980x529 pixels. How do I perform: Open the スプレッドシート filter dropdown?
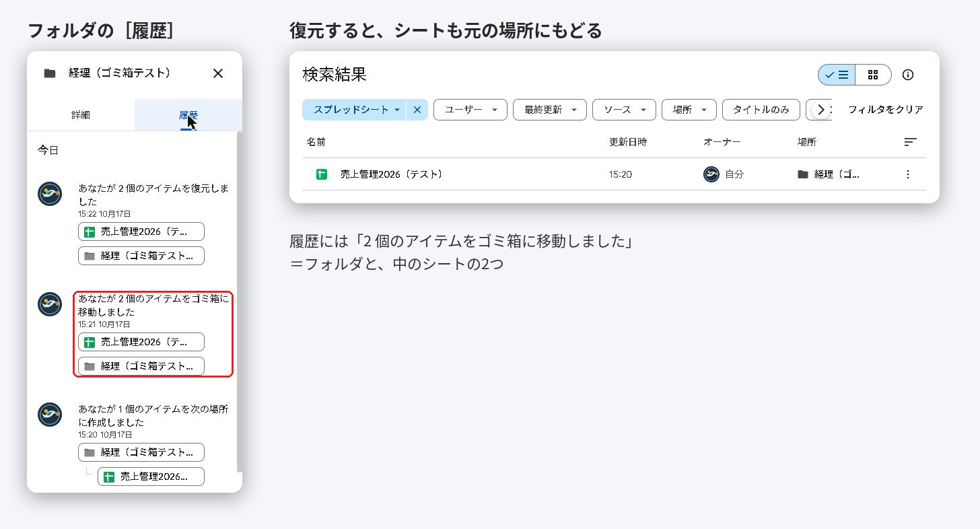[354, 110]
